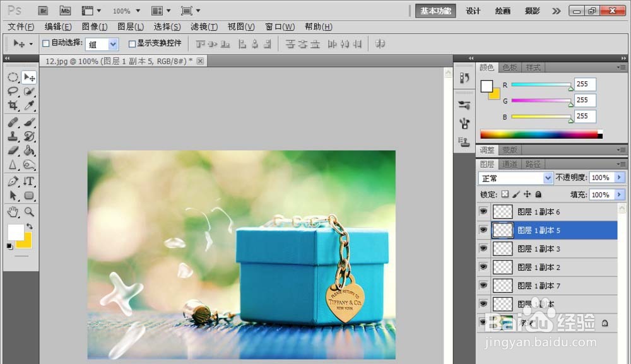This screenshot has height=364, width=631.
Task: Toggle lock transparent pixels
Action: [505, 194]
